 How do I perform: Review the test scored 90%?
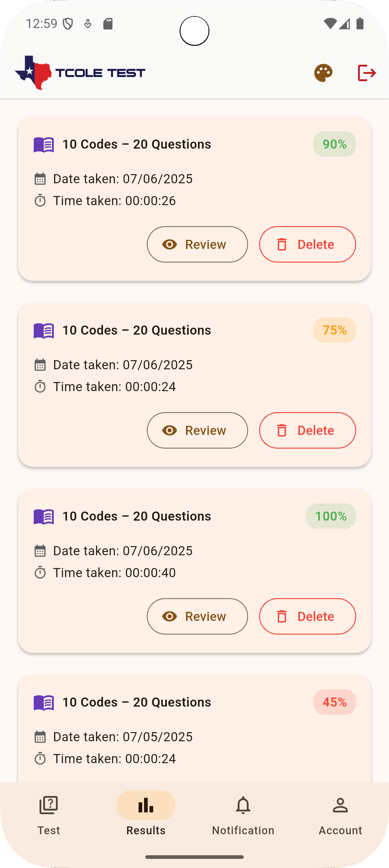point(197,244)
